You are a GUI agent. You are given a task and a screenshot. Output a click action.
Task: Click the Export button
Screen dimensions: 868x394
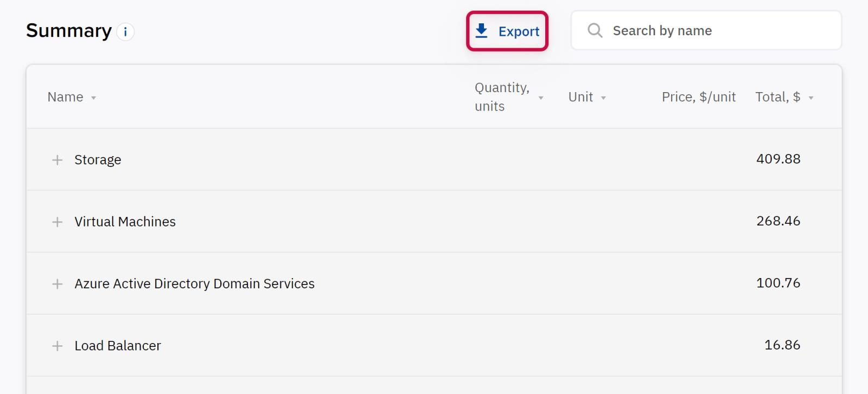click(x=507, y=31)
